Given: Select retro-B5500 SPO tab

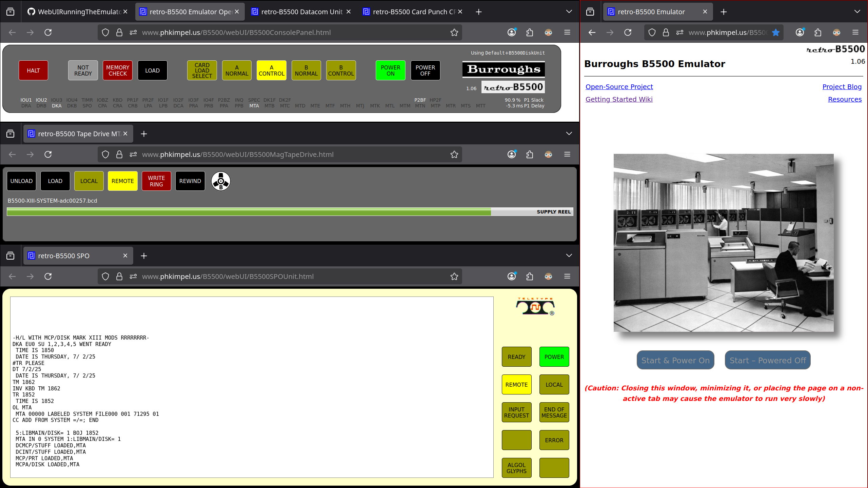Looking at the screenshot, I should [78, 256].
